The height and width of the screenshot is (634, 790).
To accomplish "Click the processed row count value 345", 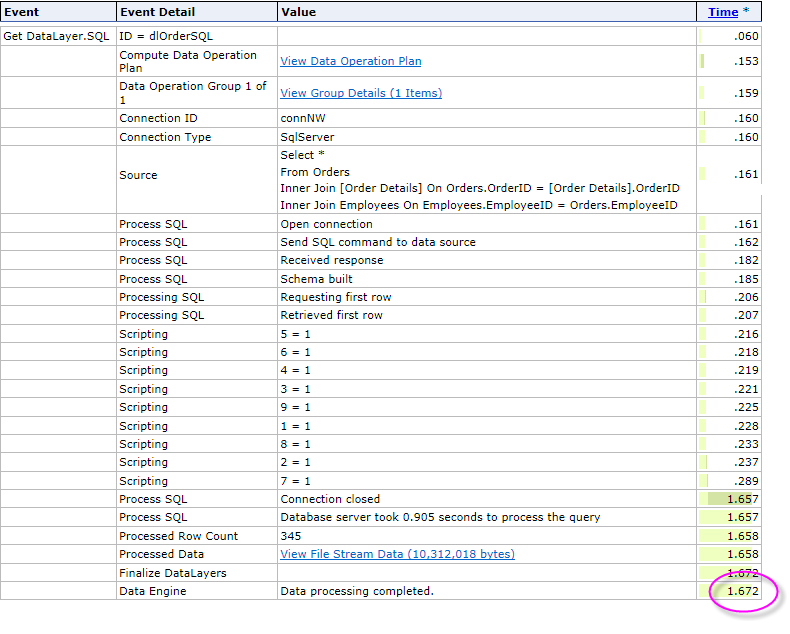I will coord(291,536).
